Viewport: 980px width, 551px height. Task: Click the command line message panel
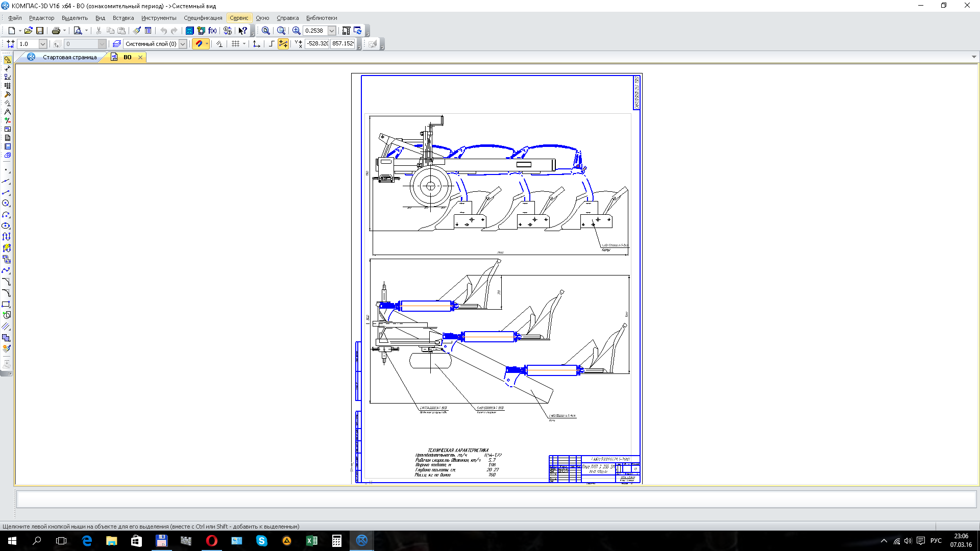coord(496,499)
